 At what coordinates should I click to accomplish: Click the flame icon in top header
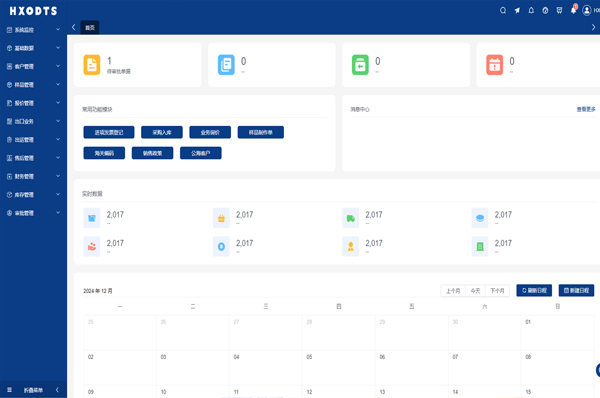tap(545, 10)
